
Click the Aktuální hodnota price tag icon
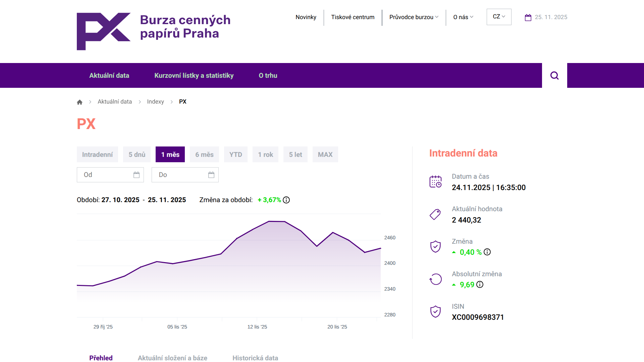point(435,214)
